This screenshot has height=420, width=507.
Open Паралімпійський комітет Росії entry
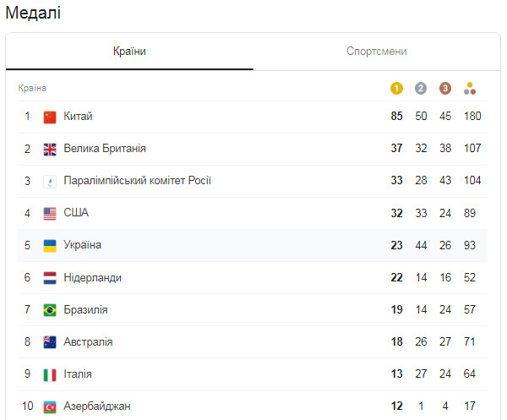pos(137,181)
